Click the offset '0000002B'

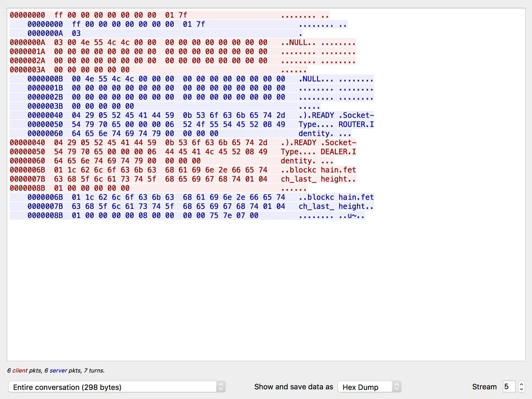coord(45,97)
